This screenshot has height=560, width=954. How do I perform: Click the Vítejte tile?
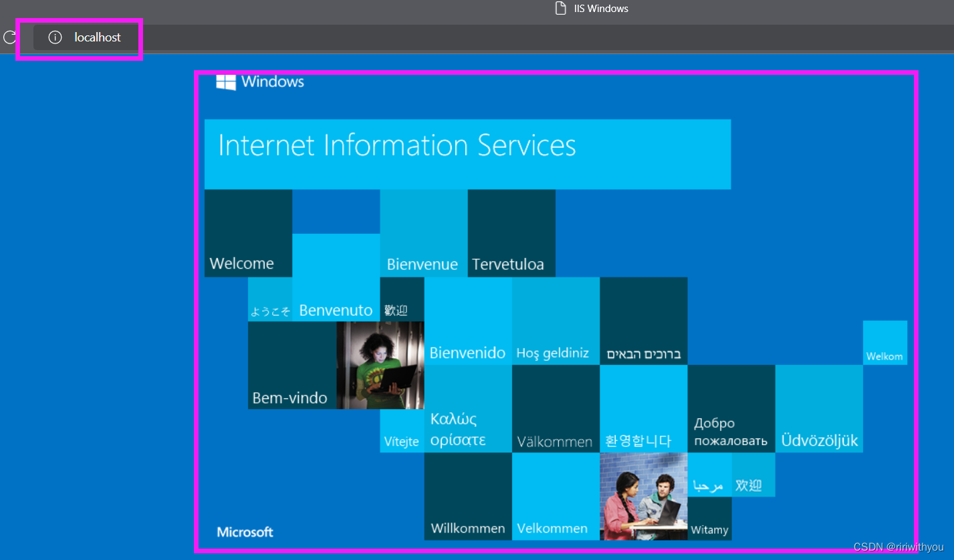point(402,431)
